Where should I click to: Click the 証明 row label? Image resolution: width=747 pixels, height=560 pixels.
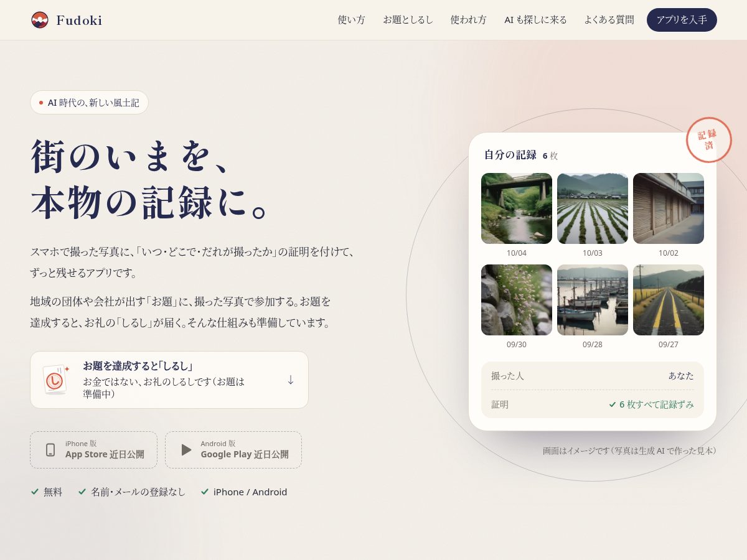click(x=500, y=404)
